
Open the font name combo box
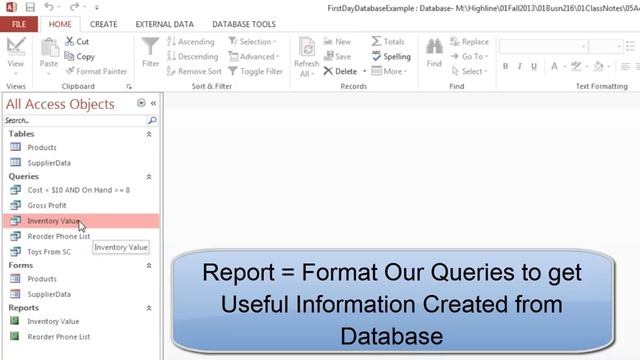pos(544,46)
